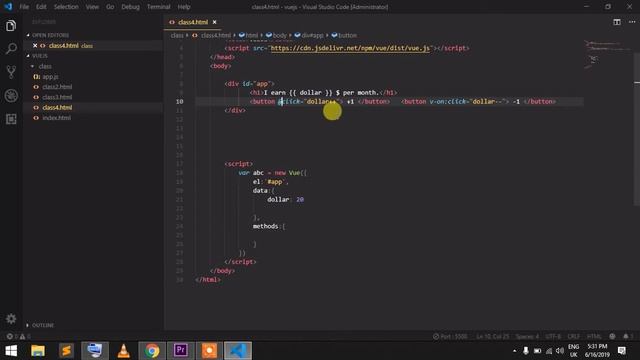Close the class4.html editor tab
640x360 pixels.
pos(215,22)
